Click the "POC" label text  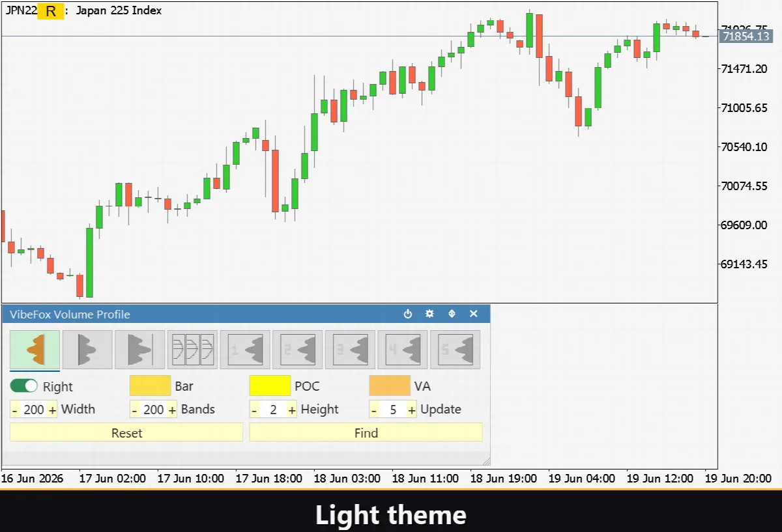[307, 386]
